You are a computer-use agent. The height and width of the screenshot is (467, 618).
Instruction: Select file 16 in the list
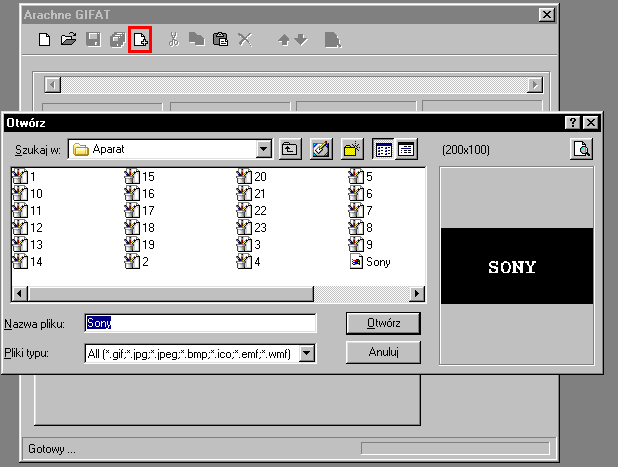point(140,193)
